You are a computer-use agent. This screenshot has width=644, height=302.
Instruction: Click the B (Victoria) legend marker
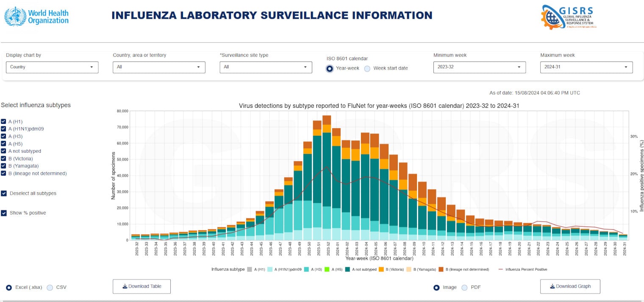pyautogui.click(x=382, y=269)
